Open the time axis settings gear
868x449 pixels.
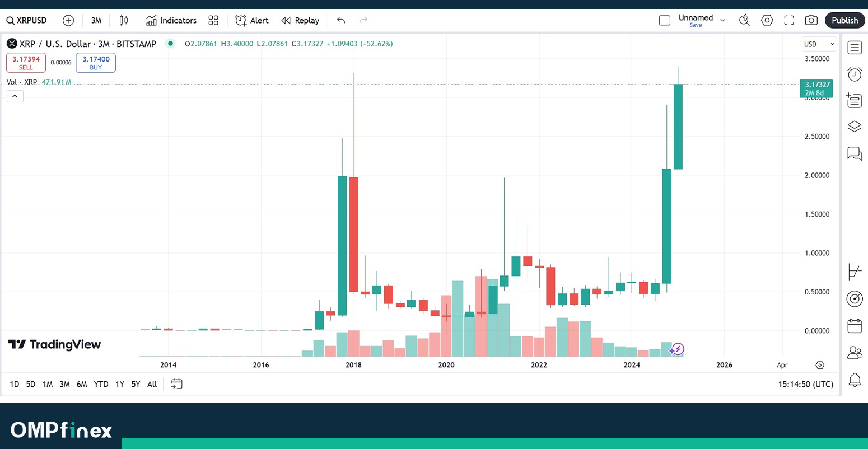pyautogui.click(x=820, y=365)
